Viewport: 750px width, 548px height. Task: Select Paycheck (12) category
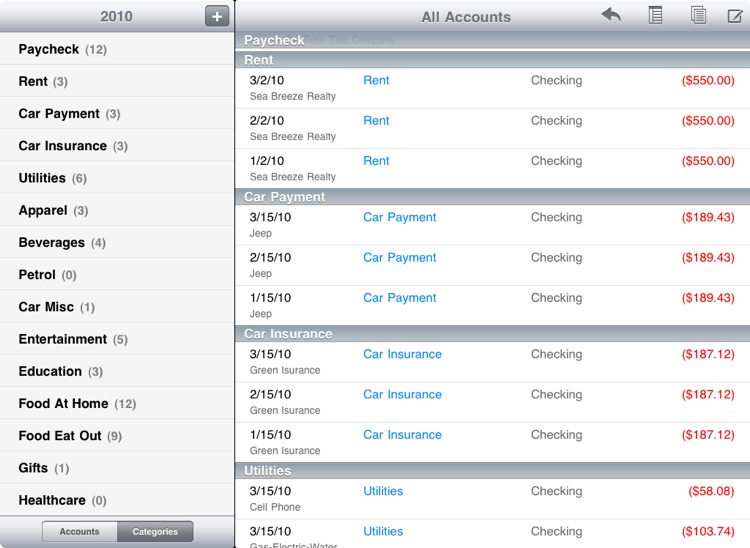tap(117, 49)
